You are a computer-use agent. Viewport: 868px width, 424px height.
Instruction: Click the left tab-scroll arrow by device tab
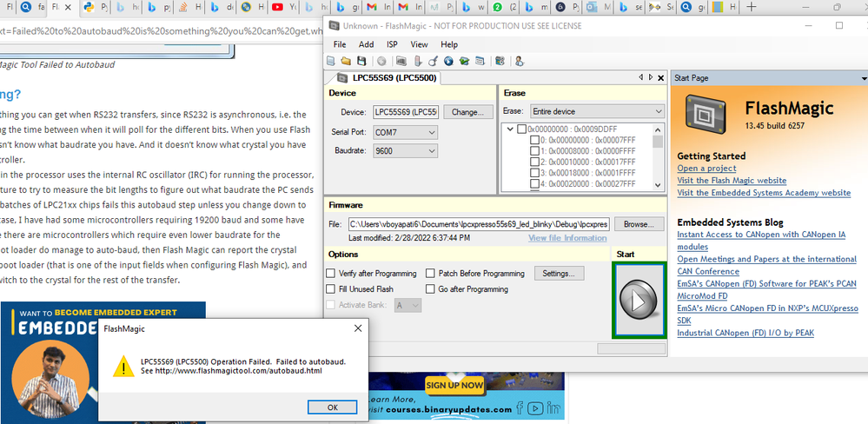point(641,78)
